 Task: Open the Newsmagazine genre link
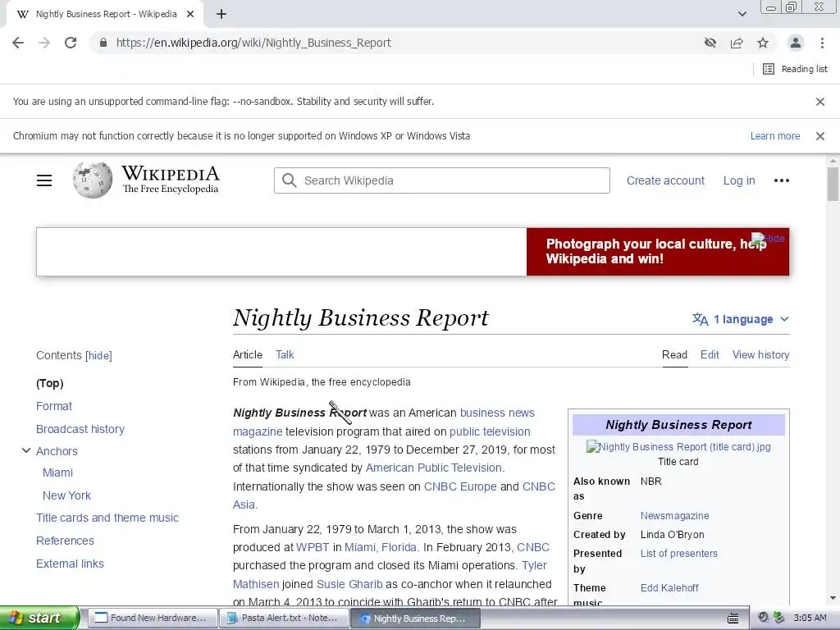coord(674,516)
